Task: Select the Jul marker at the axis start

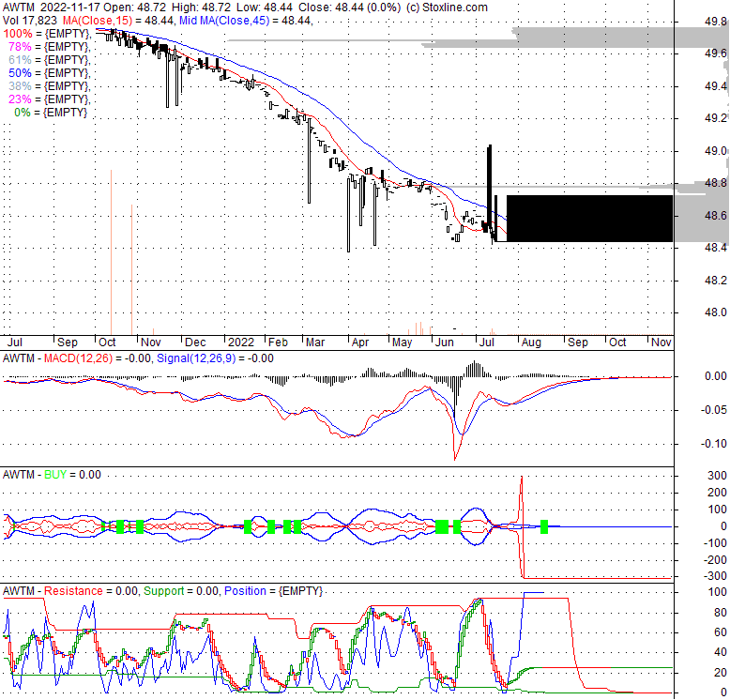Action: coord(14,342)
